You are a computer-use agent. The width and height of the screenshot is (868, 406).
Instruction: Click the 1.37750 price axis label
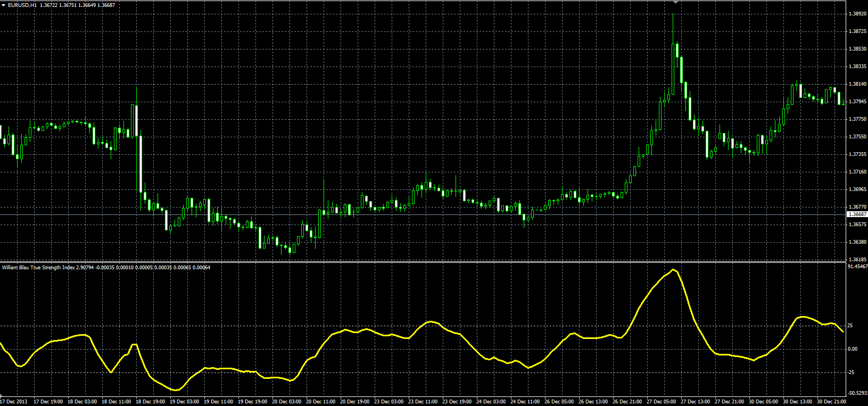tap(857, 119)
